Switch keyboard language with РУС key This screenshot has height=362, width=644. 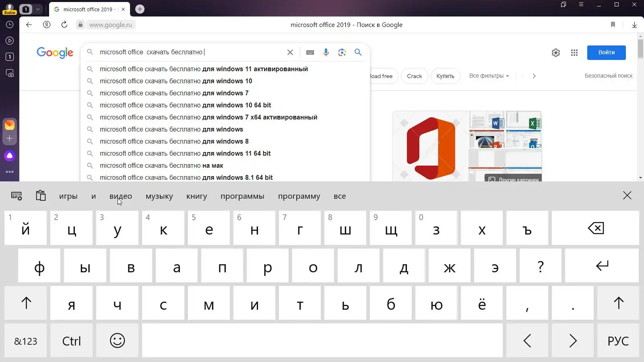(618, 341)
